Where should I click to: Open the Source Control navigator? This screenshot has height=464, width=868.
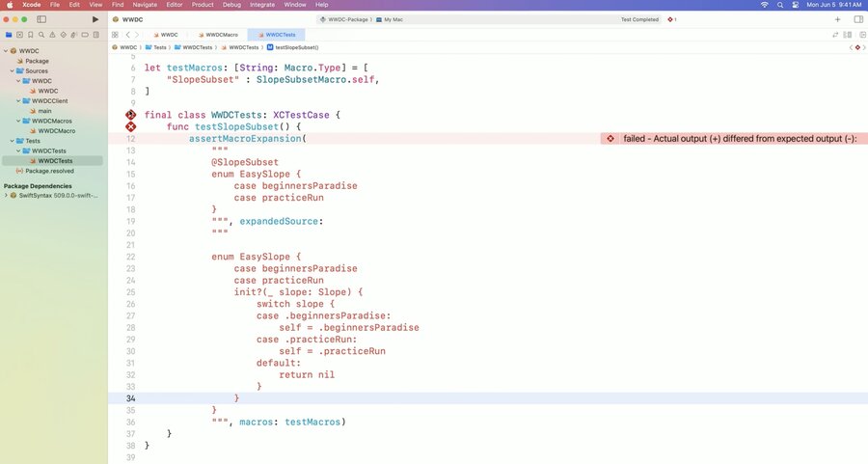tap(19, 35)
